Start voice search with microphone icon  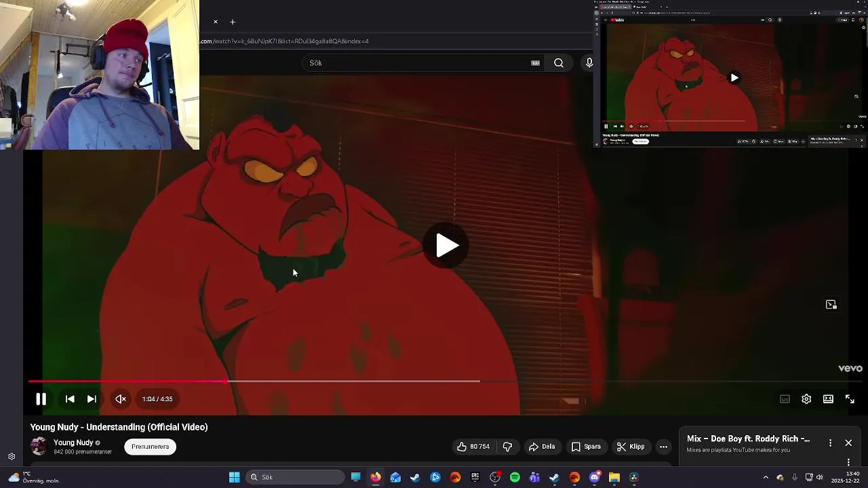click(589, 63)
